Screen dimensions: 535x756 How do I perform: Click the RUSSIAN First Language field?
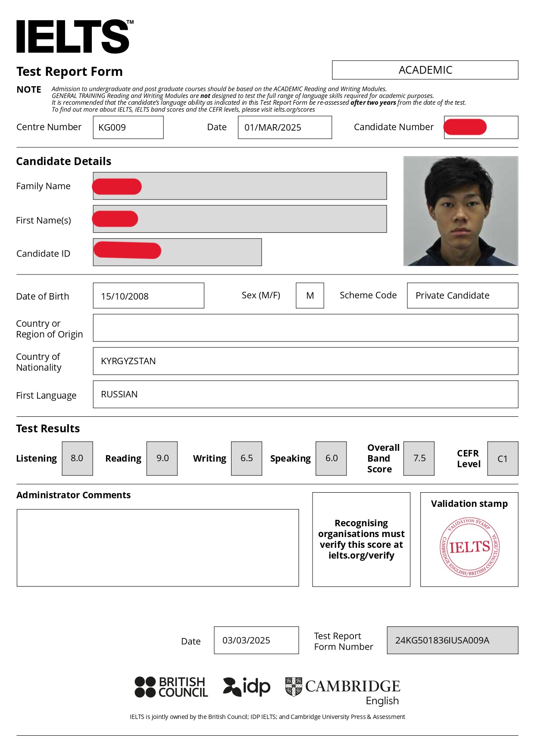[x=305, y=394]
